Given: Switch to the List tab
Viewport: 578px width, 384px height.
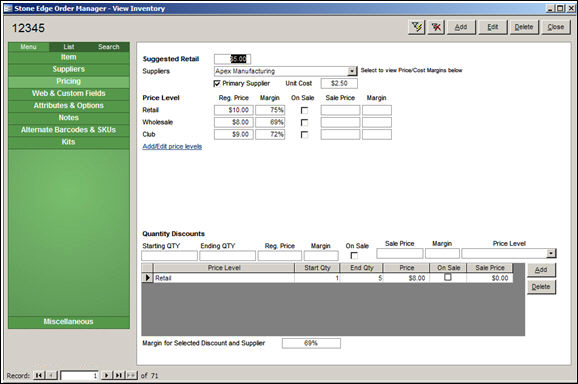Looking at the screenshot, I should pyautogui.click(x=69, y=47).
